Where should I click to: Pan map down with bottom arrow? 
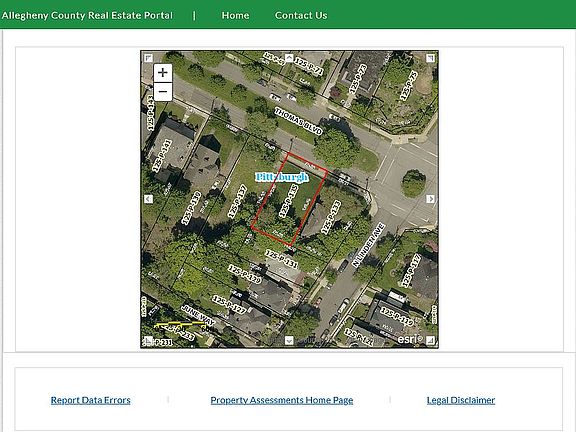[x=289, y=341]
